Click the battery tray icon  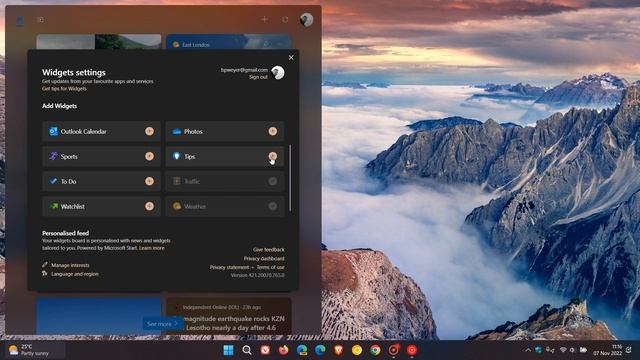[x=583, y=350]
